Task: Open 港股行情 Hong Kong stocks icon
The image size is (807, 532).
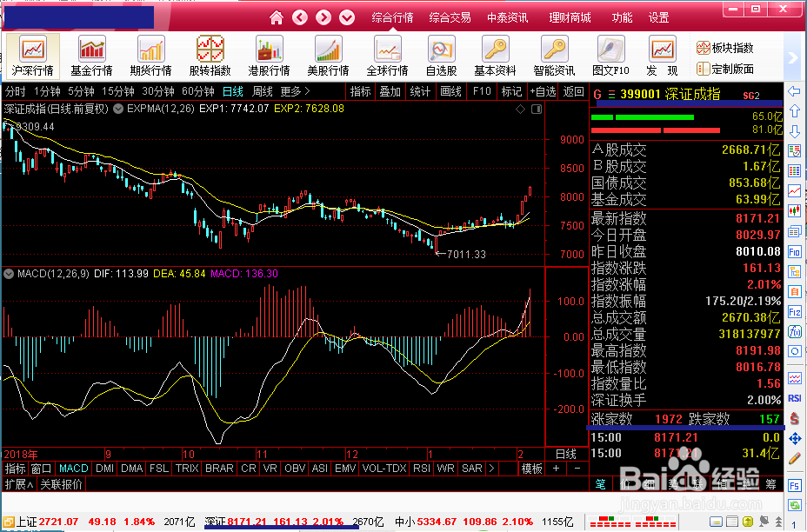Action: (270, 56)
